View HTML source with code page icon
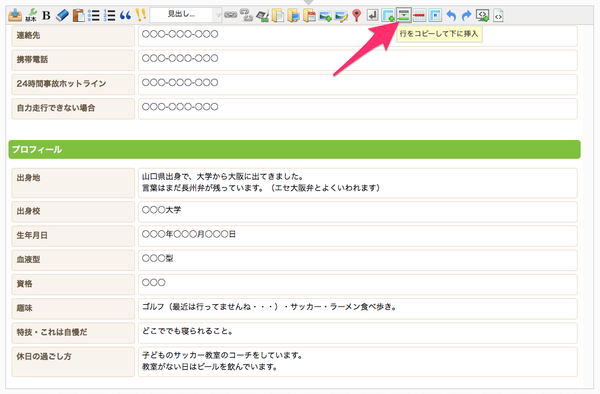The image size is (600, 394). pyautogui.click(x=498, y=16)
